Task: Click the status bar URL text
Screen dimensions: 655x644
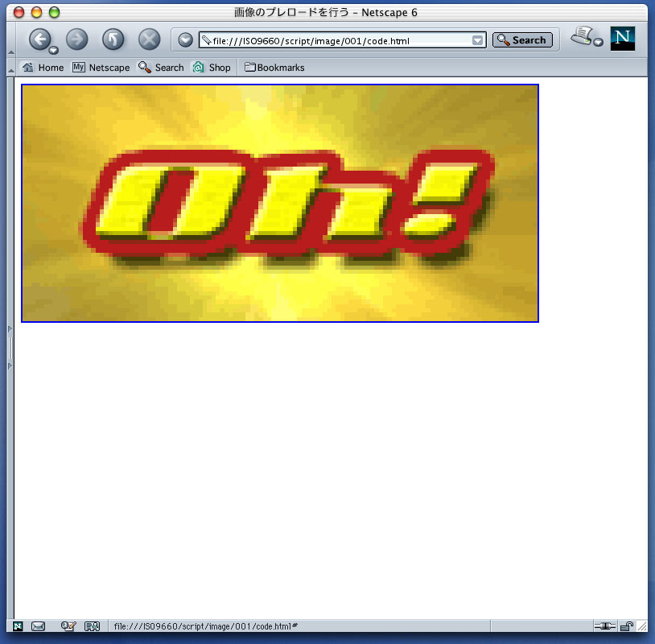Action: [x=205, y=626]
